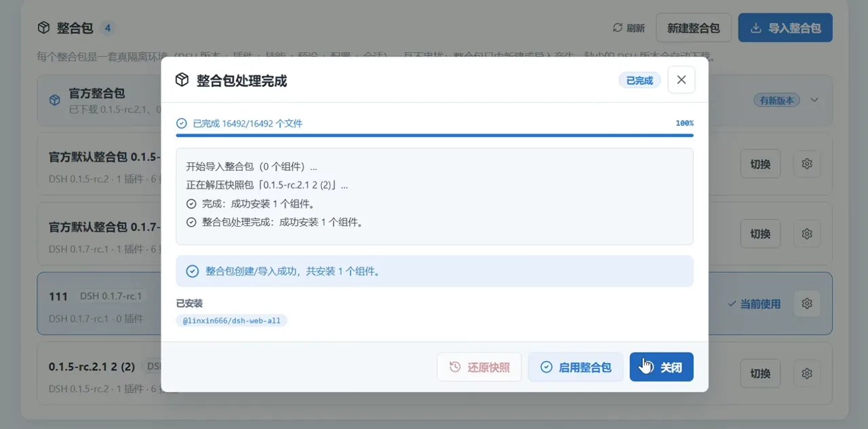This screenshot has height=429, width=868.
Task: Click 切换 for 官方默认整合包 0.1.7
Action: click(760, 234)
